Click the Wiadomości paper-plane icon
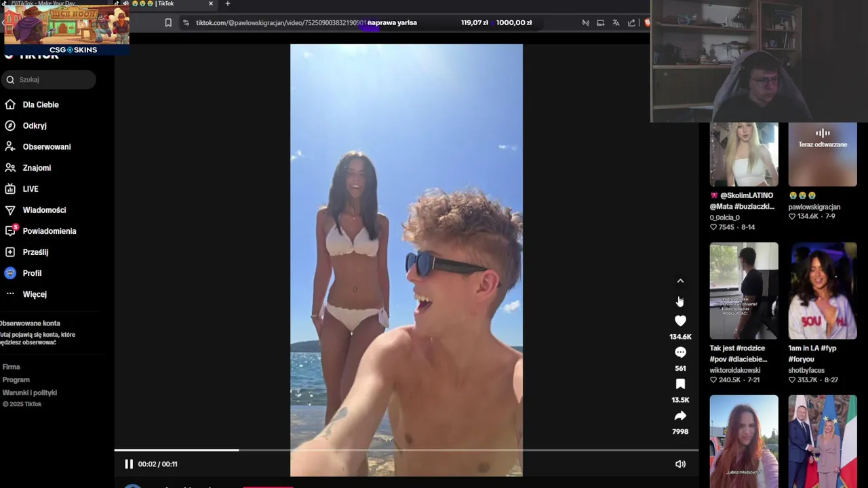The image size is (868, 488). [10, 209]
